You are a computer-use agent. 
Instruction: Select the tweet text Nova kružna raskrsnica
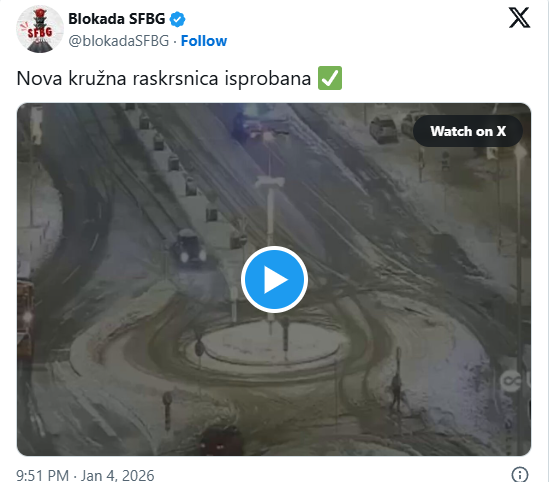click(117, 78)
